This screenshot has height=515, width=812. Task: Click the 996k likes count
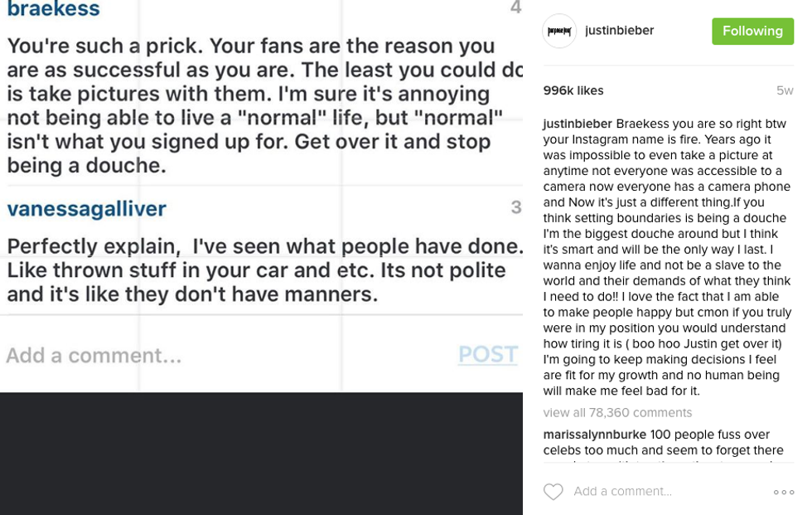(x=573, y=90)
